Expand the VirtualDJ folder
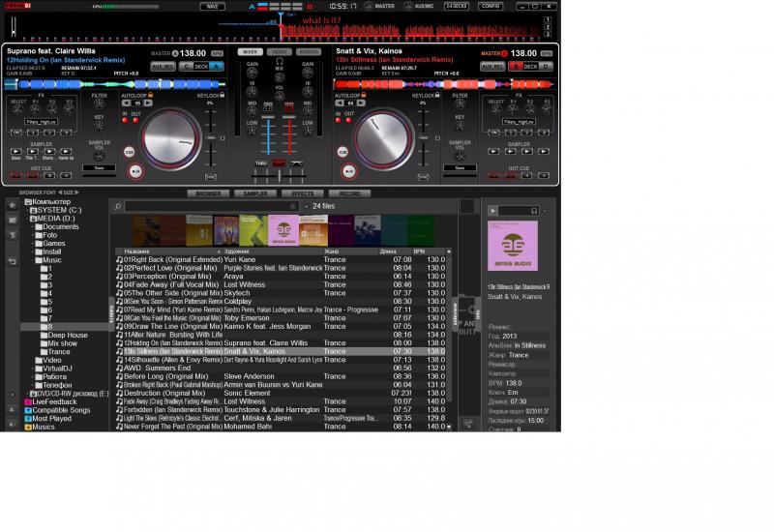The width and height of the screenshot is (774, 532). [x=34, y=369]
